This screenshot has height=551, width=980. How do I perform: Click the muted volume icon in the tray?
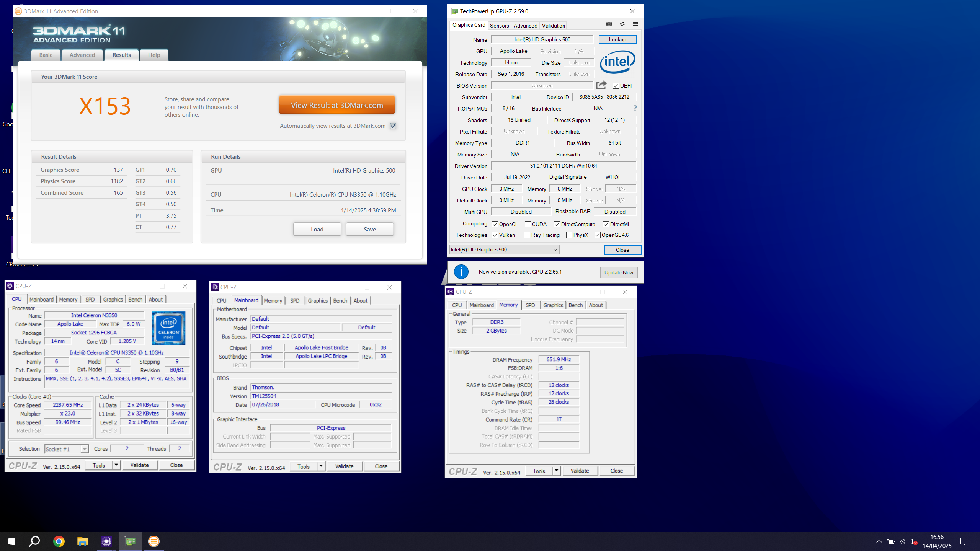913,541
